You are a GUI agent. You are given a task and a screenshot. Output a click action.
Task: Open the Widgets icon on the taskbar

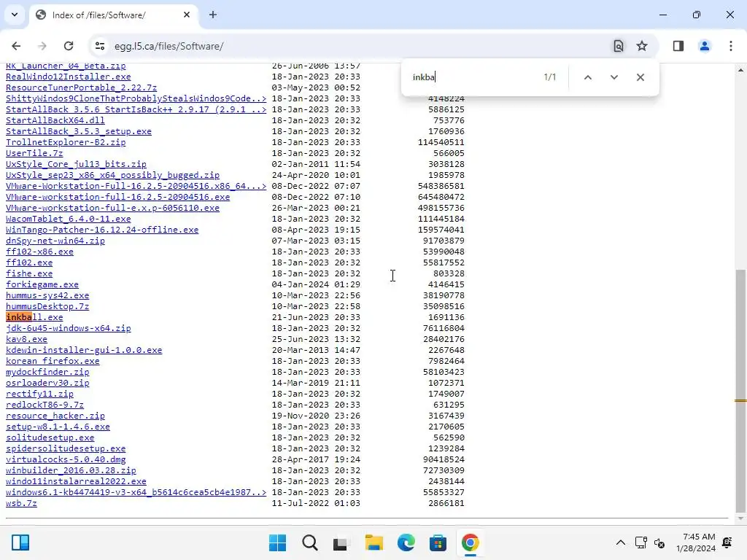pos(20,542)
